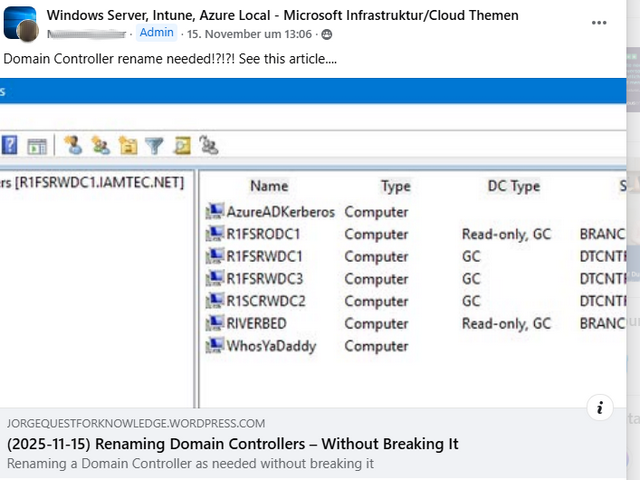Click the RIVERBED computer icon
Viewport: 640px width, 480px height.
[215, 323]
